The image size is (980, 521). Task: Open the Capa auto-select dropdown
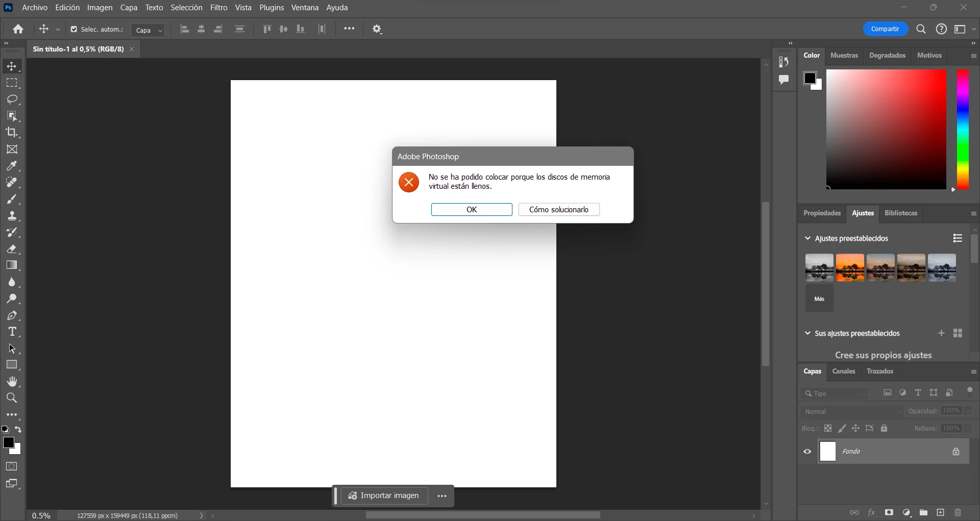click(148, 30)
